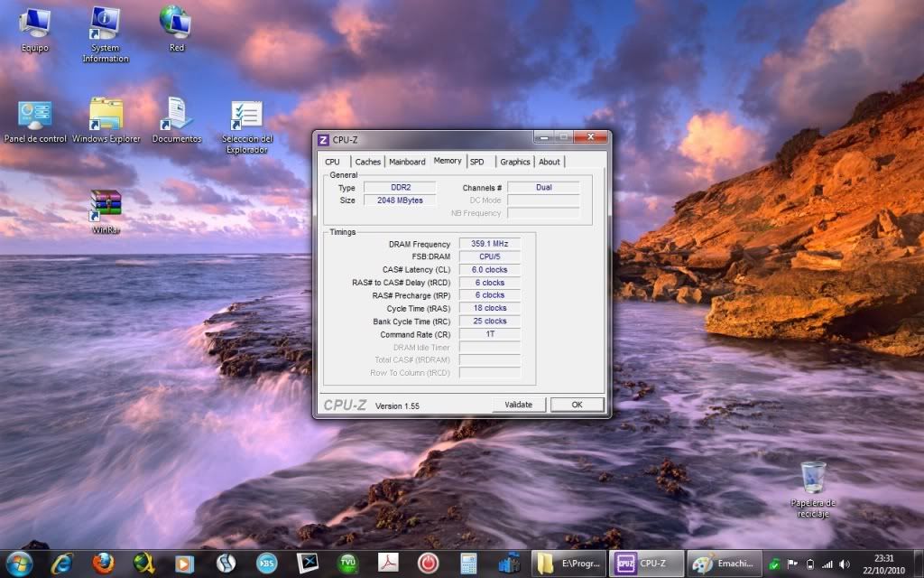Click the CPU-Z title bar logo icon
This screenshot has width=924, height=578.
(x=323, y=140)
